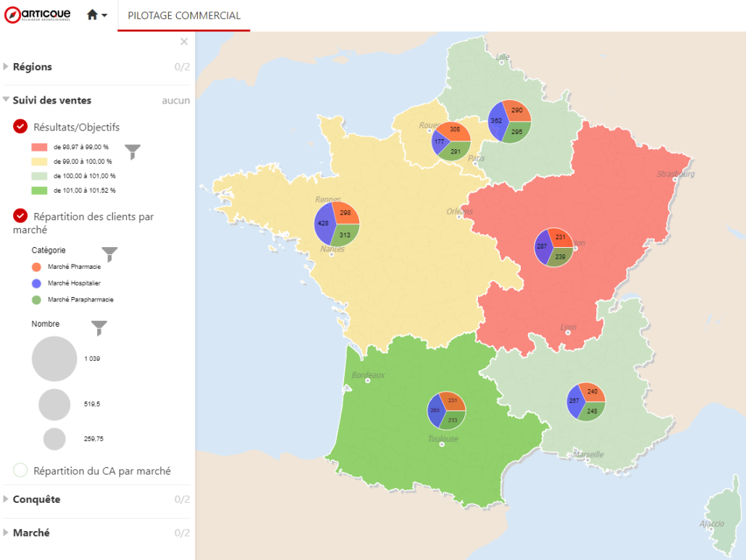Click the pie chart above Toulouse
Image resolution: width=746 pixels, height=560 pixels.
pos(446,411)
